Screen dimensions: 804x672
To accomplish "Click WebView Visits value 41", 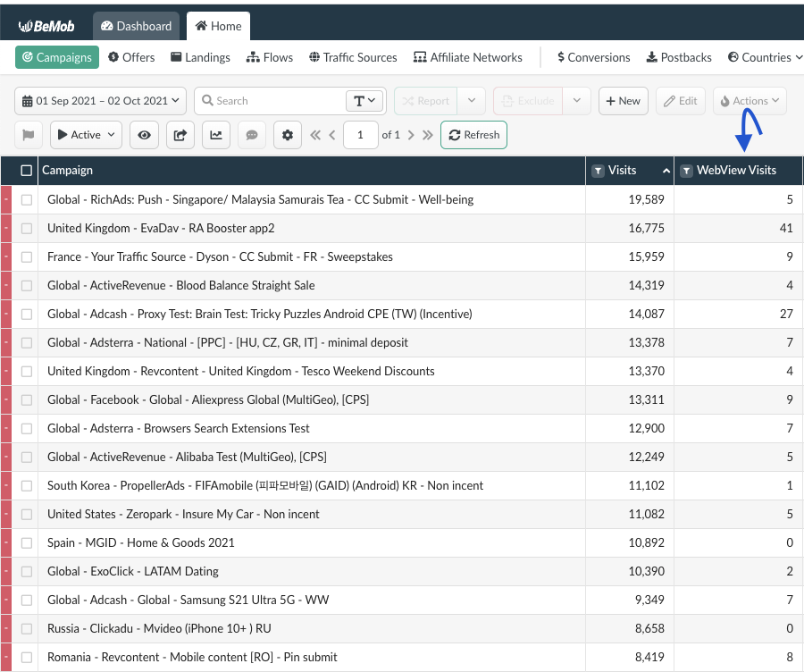I will click(x=786, y=228).
